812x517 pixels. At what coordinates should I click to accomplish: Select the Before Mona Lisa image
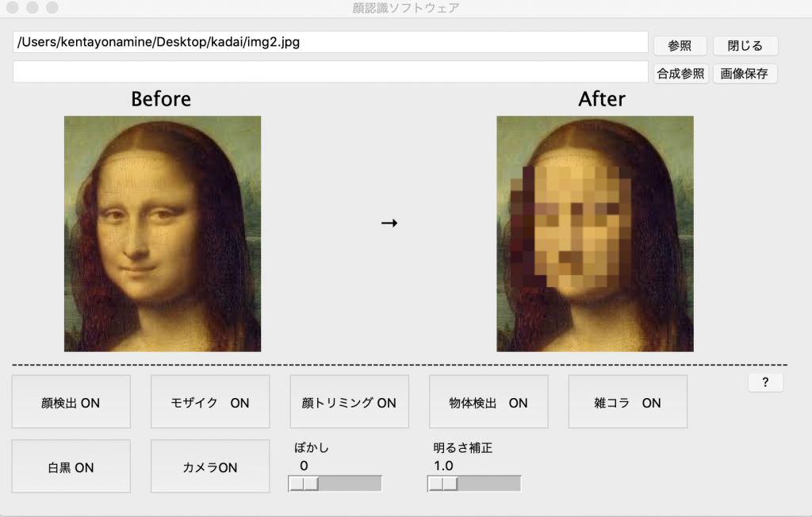tap(163, 234)
